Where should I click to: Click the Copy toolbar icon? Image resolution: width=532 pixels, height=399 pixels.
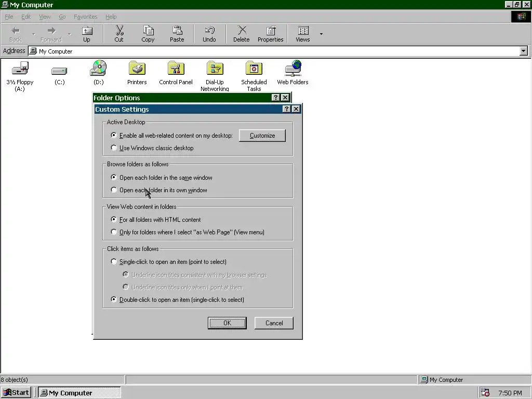click(148, 34)
